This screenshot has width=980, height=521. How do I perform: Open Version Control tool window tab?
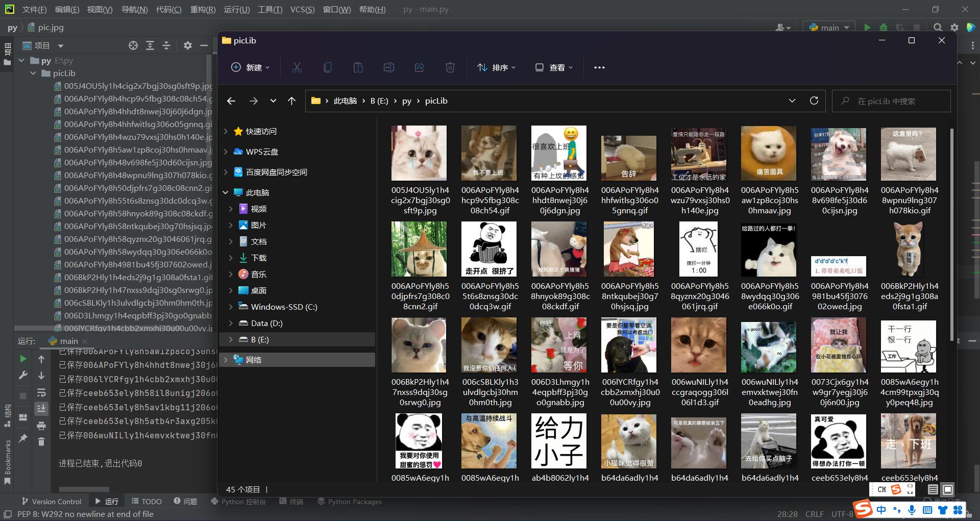tap(51, 502)
